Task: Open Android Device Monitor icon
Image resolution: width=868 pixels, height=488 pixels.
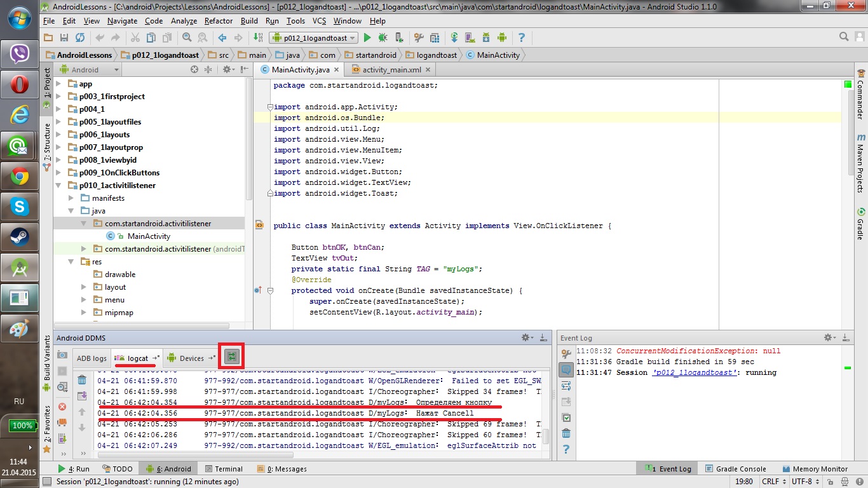Action: click(501, 38)
